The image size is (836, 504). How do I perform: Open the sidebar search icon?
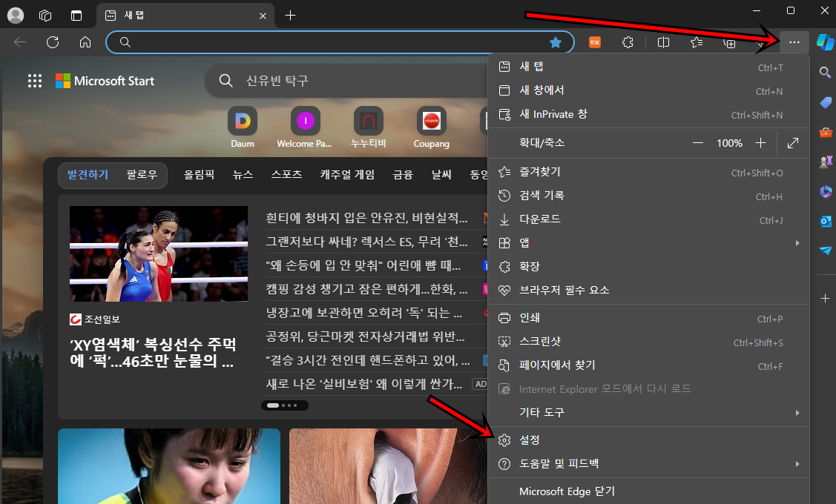825,73
